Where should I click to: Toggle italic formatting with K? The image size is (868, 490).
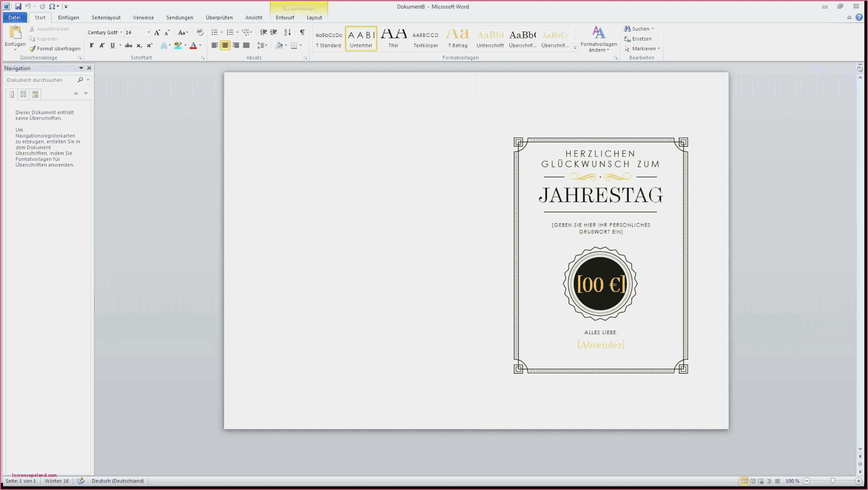pos(102,45)
